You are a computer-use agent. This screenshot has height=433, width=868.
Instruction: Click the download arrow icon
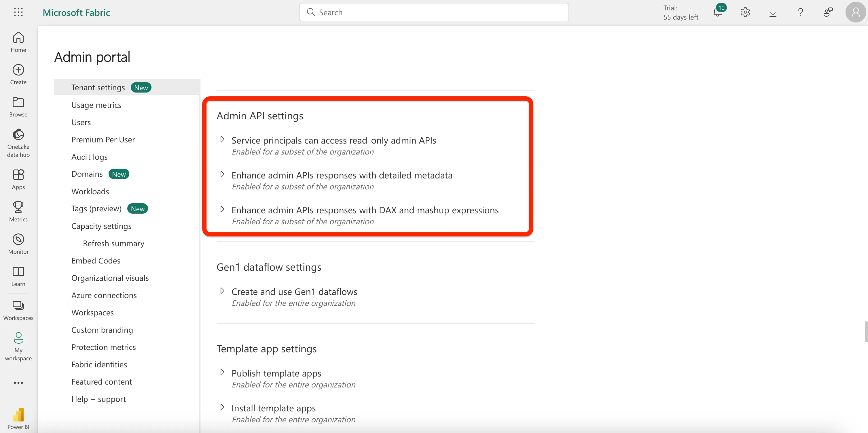point(773,12)
